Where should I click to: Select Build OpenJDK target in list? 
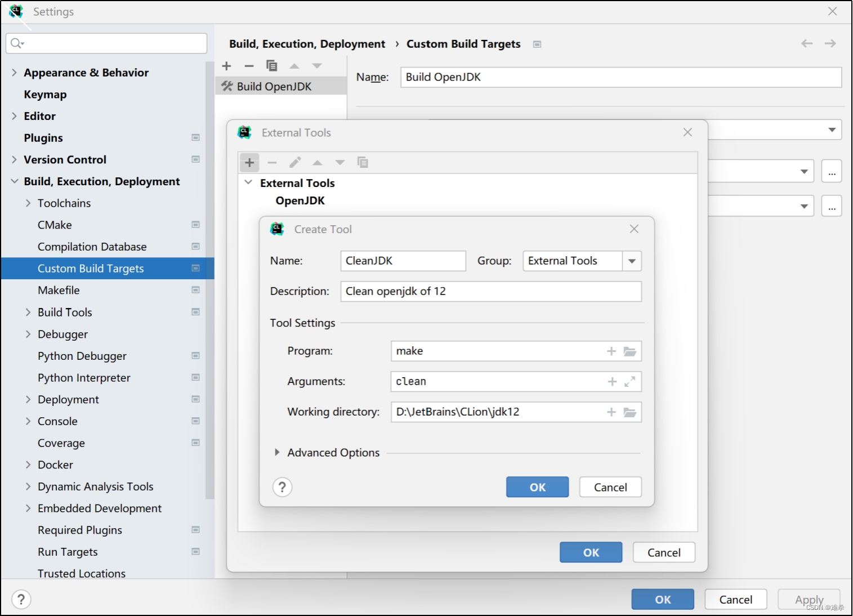pos(281,86)
